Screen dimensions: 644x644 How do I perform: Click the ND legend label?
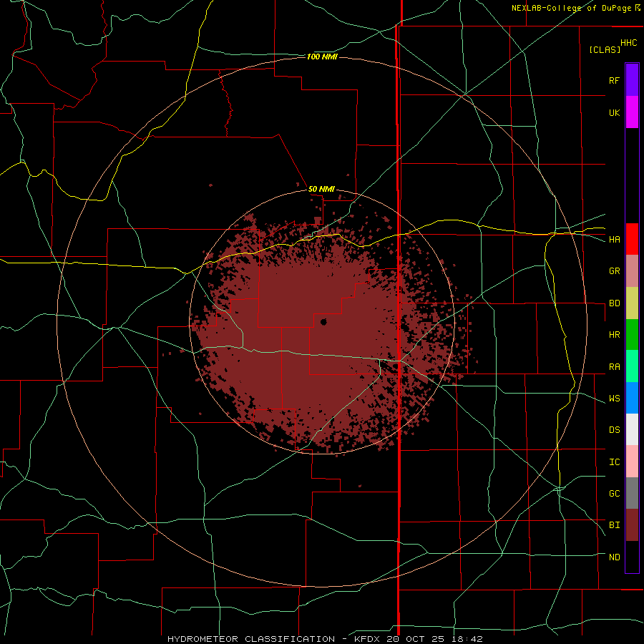coord(614,557)
